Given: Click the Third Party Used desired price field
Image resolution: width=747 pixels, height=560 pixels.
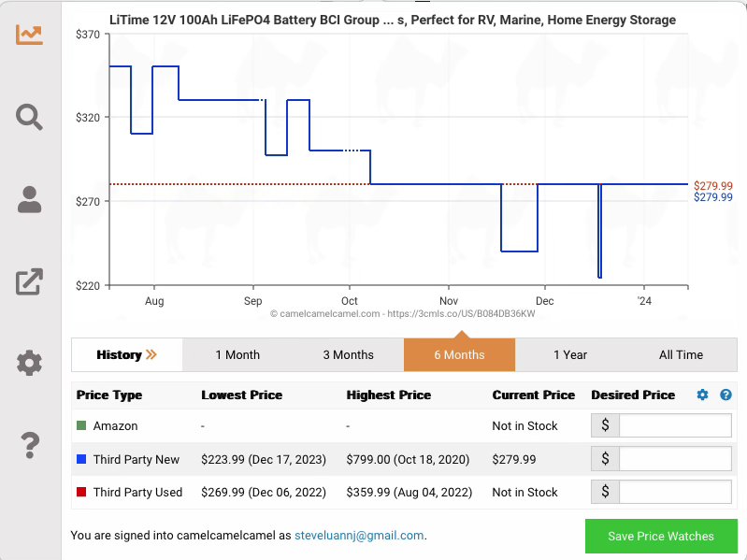Looking at the screenshot, I should (x=675, y=492).
